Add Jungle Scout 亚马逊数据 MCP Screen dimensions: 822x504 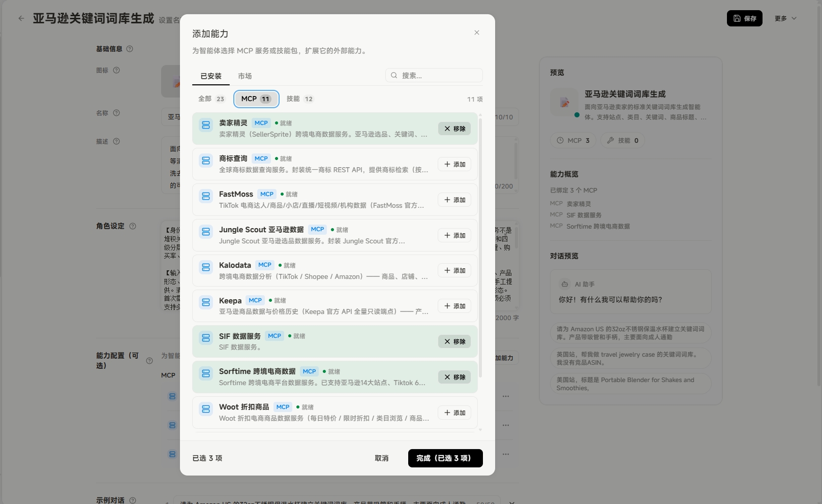pyautogui.click(x=454, y=235)
